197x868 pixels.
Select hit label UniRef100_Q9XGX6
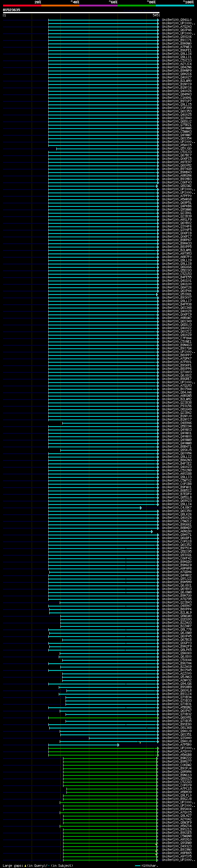pos(176,37)
